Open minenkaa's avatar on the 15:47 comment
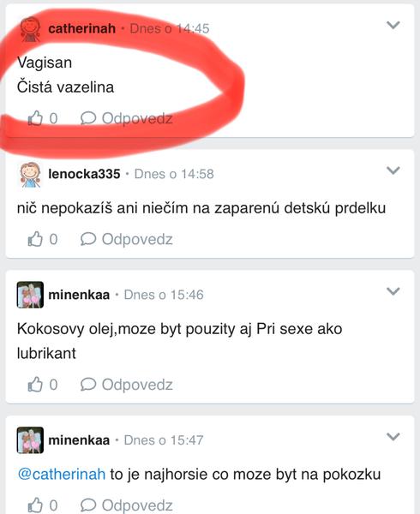420x514 pixels. (x=30, y=440)
